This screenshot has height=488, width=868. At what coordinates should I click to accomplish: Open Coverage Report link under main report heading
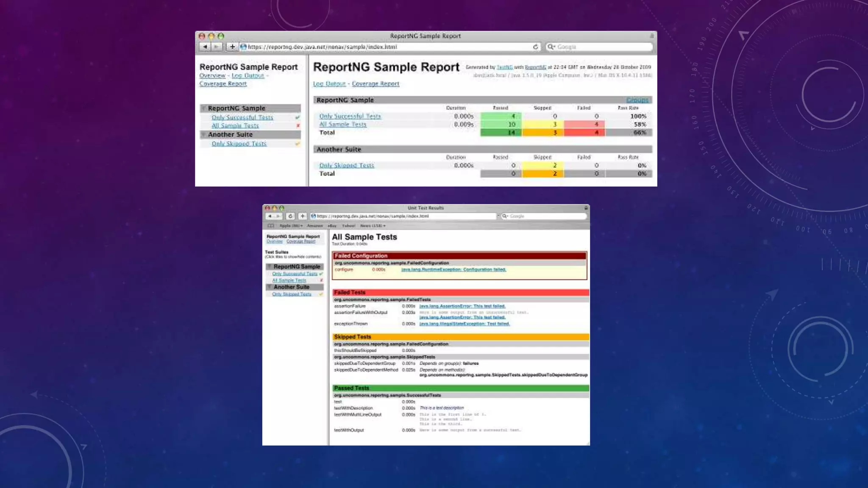click(376, 83)
